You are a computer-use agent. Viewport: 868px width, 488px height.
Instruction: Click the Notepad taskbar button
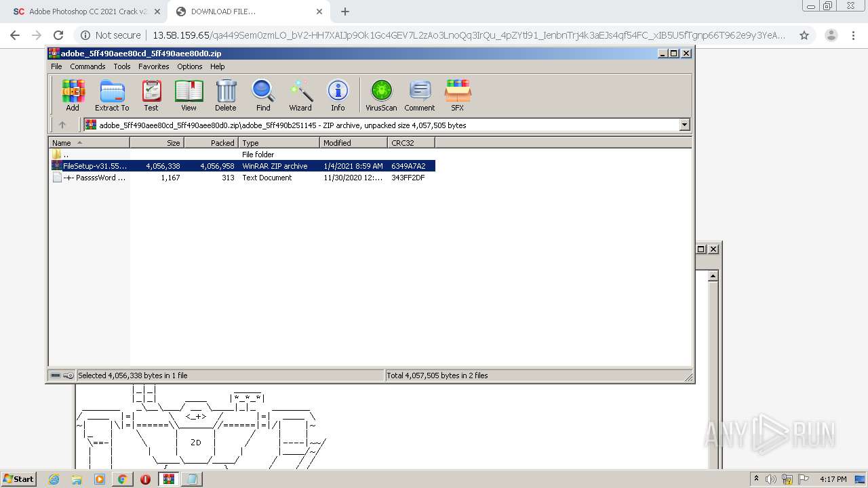tap(192, 479)
